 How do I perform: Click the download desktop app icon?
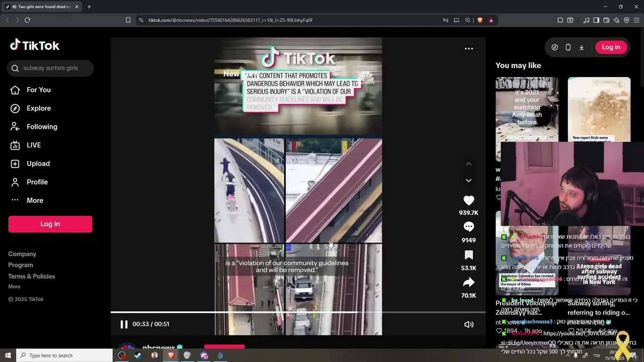click(x=582, y=47)
